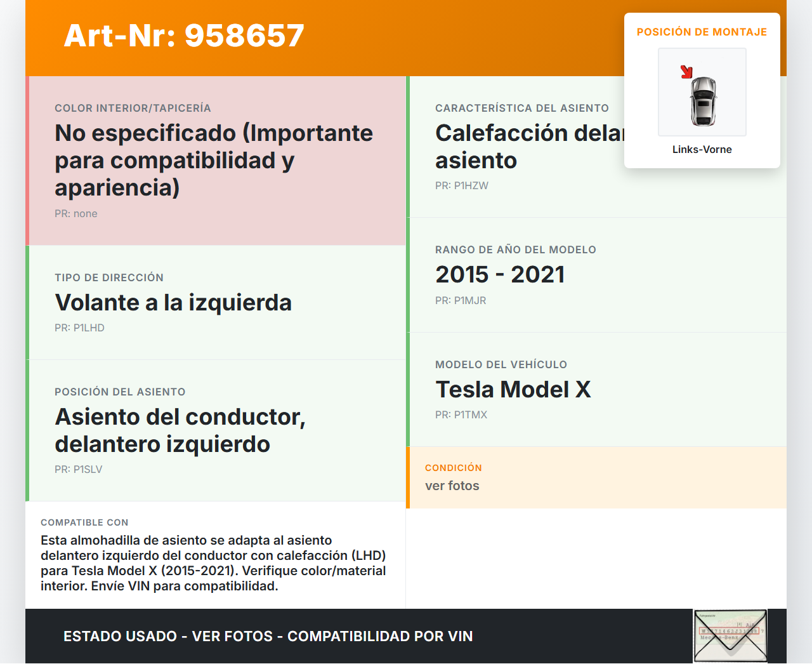Open the VIN document envelope thumbnail
Viewport: 812px width, 664px height.
click(730, 635)
